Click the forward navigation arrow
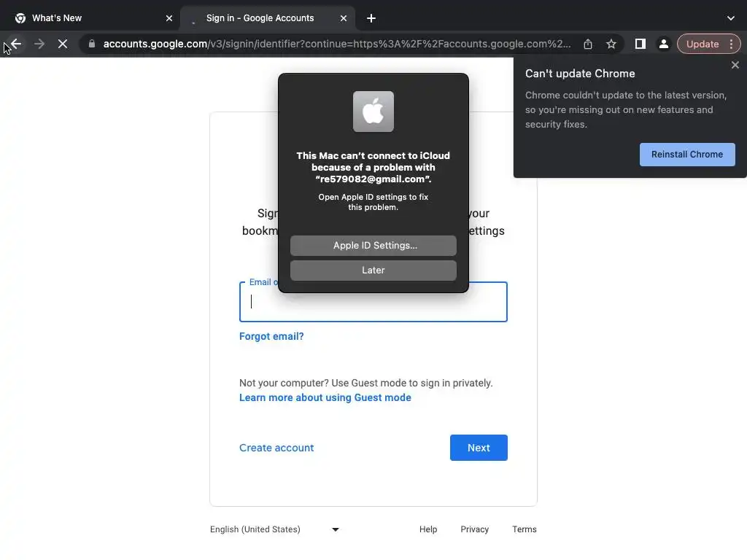Image resolution: width=747 pixels, height=560 pixels. 39,44
